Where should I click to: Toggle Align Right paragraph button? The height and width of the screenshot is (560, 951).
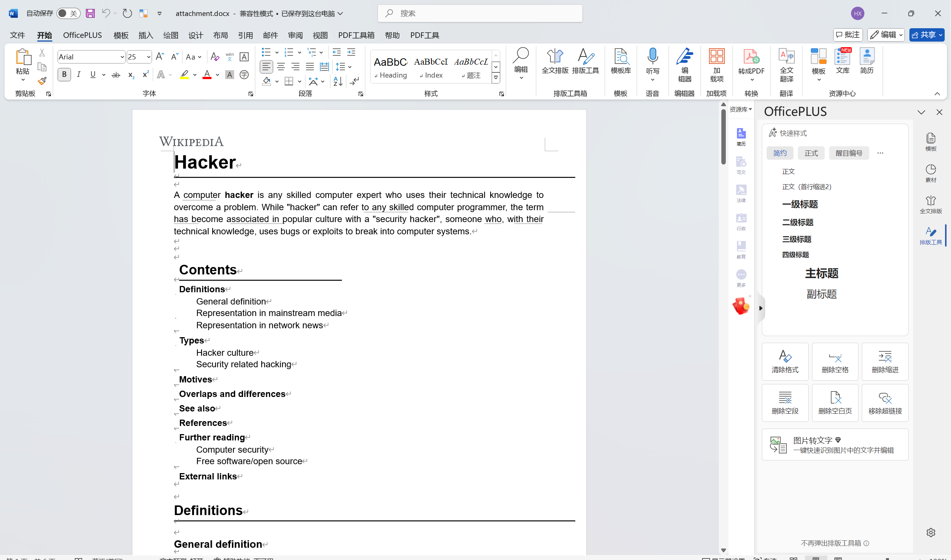pyautogui.click(x=295, y=67)
